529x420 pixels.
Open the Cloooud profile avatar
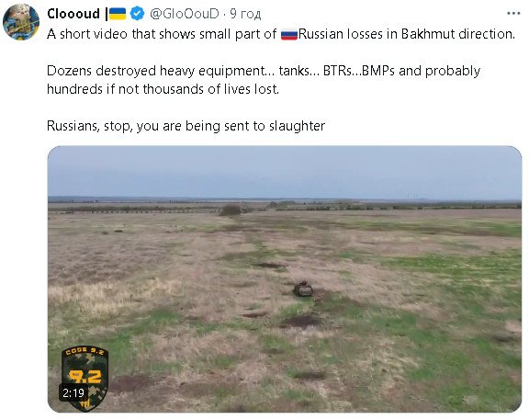(21, 22)
